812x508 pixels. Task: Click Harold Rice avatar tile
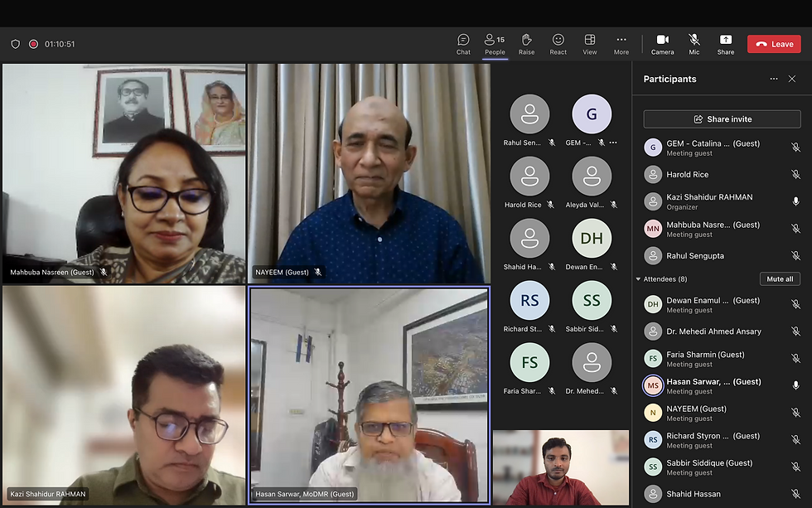click(x=529, y=177)
